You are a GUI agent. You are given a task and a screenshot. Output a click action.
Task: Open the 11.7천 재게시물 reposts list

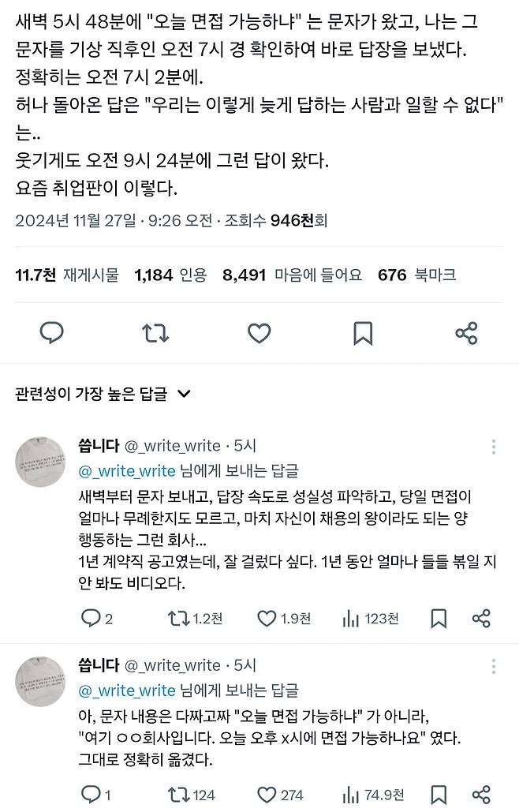point(67,275)
